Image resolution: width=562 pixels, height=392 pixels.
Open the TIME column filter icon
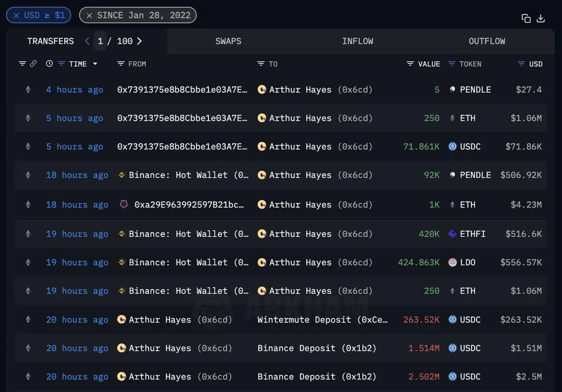(x=61, y=64)
